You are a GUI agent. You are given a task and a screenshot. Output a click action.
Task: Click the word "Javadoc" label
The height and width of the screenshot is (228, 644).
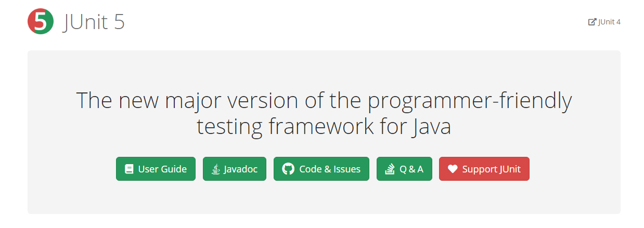(x=240, y=169)
